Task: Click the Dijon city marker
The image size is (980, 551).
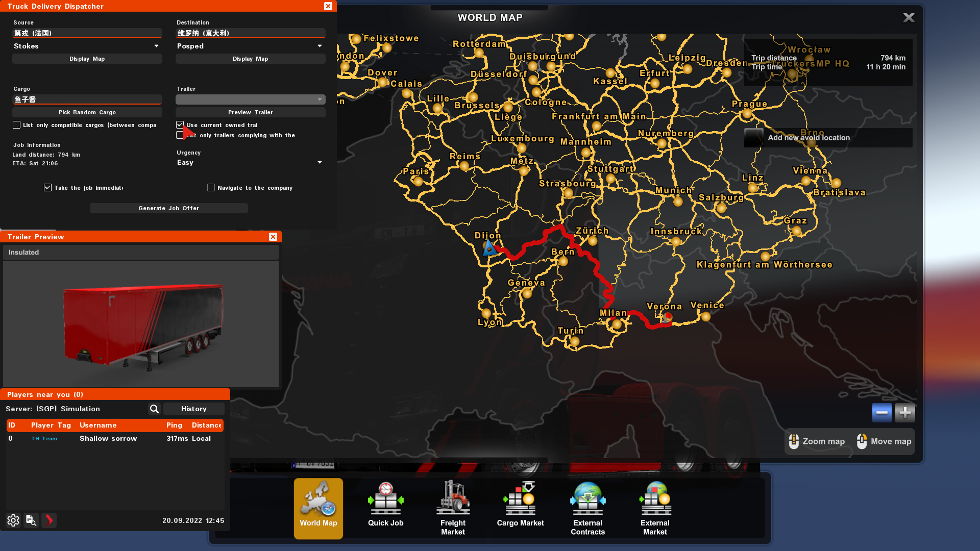Action: 489,248
